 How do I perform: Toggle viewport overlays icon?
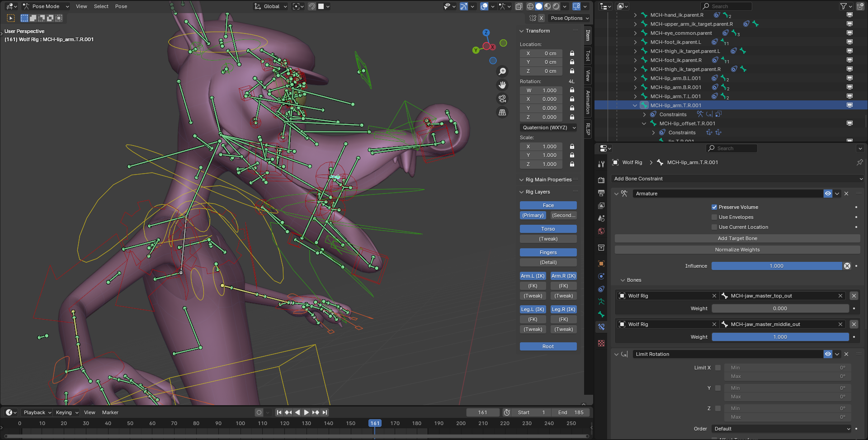pos(484,6)
